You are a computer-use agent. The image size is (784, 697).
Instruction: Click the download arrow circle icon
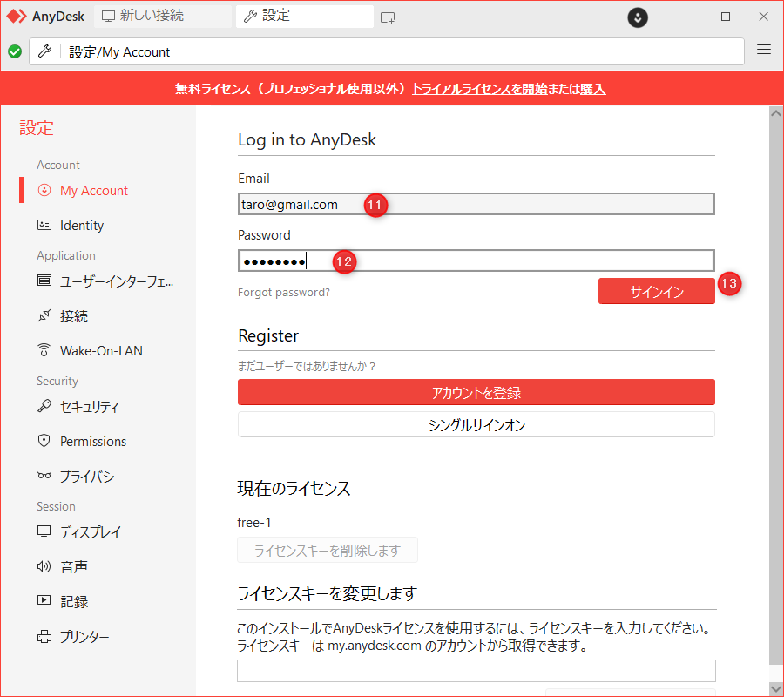638,17
